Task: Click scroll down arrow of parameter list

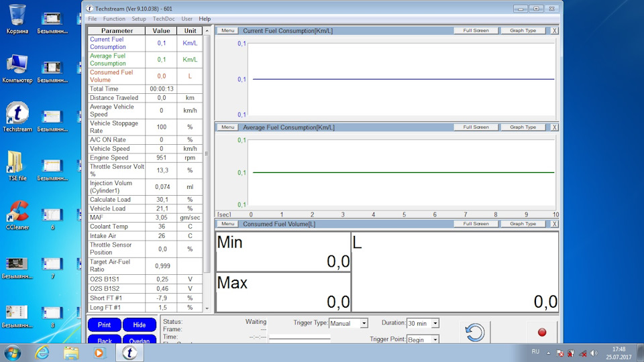Action: pyautogui.click(x=207, y=308)
